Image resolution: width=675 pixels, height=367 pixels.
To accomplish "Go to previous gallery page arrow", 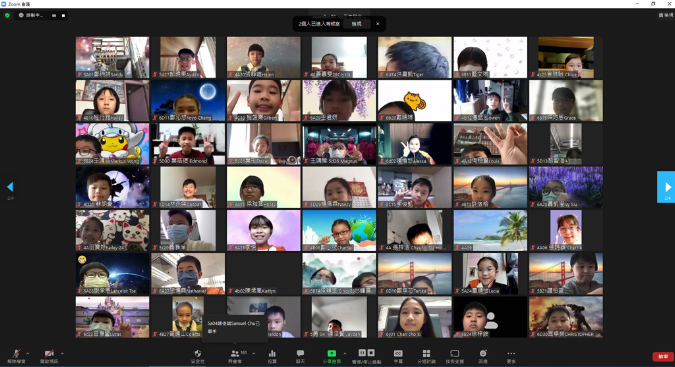I will click(x=10, y=187).
